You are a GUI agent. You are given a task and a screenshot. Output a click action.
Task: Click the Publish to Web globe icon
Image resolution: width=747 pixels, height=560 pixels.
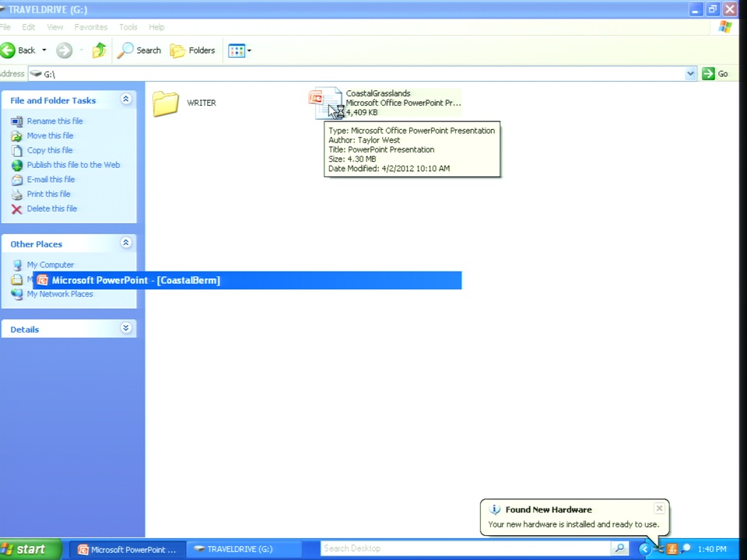tap(16, 165)
